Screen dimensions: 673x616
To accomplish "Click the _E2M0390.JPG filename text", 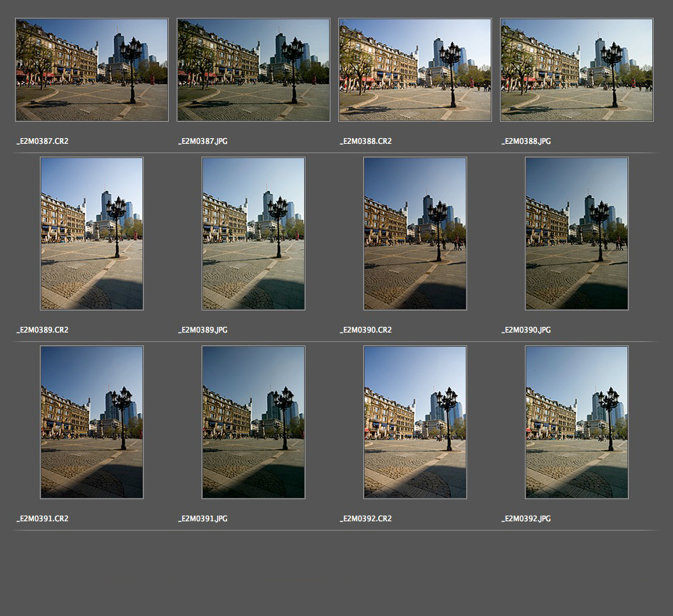I will click(x=526, y=330).
